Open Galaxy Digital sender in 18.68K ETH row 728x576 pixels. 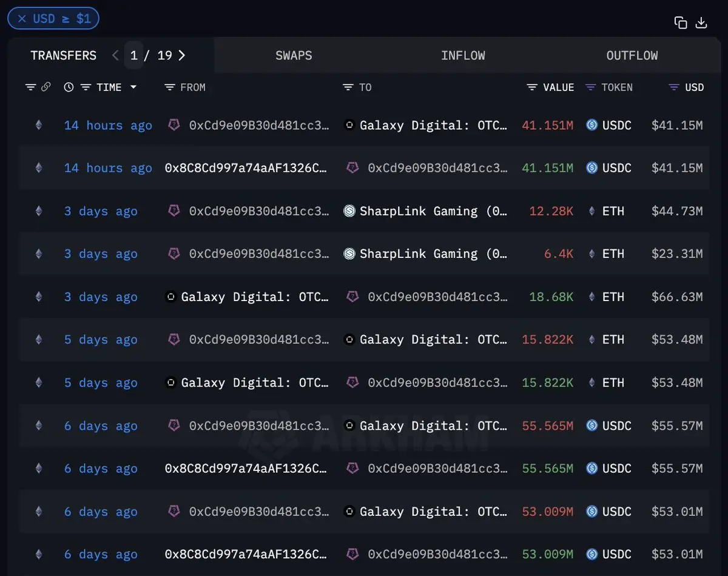pyautogui.click(x=255, y=297)
